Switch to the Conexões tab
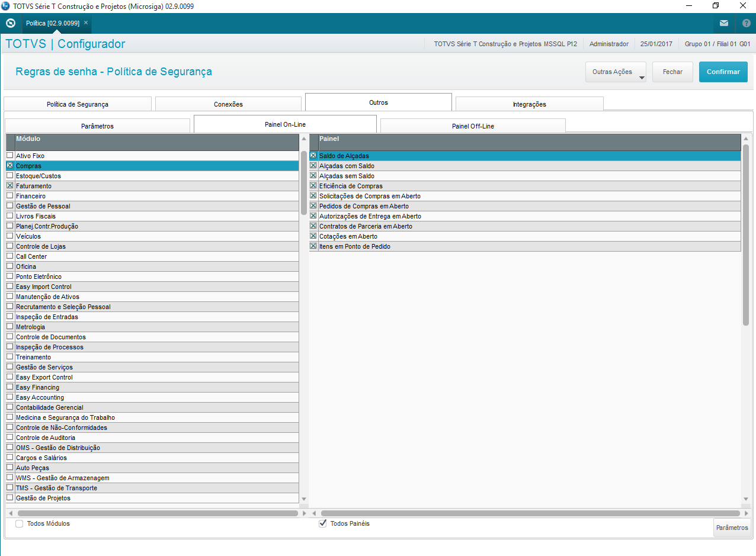 (228, 104)
